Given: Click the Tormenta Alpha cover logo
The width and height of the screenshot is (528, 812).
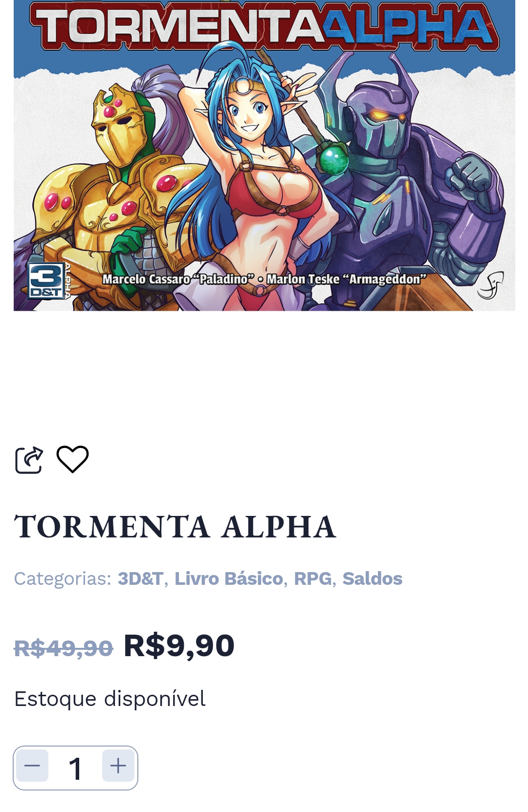Looking at the screenshot, I should click(x=264, y=25).
